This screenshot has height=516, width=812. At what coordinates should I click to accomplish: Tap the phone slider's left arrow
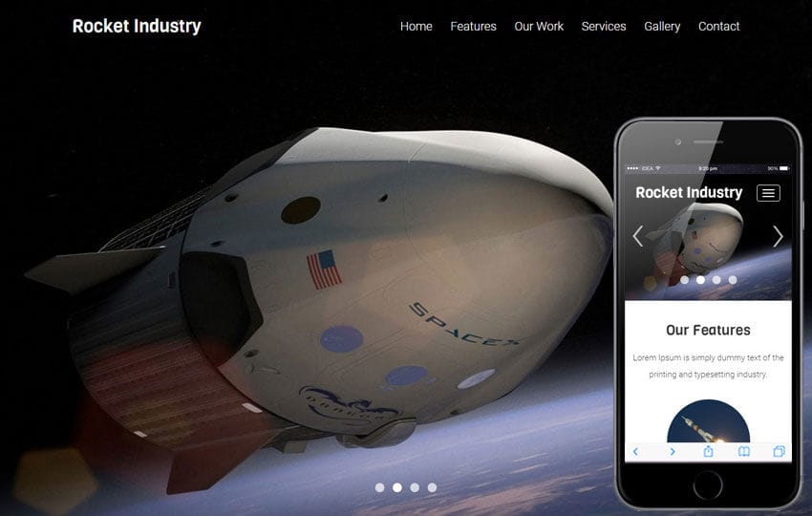638,236
